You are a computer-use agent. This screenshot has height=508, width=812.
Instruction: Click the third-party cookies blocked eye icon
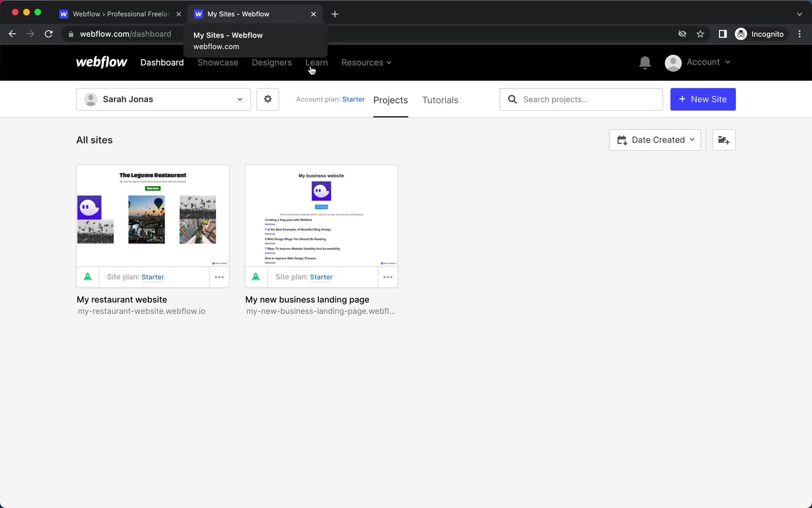coord(682,34)
